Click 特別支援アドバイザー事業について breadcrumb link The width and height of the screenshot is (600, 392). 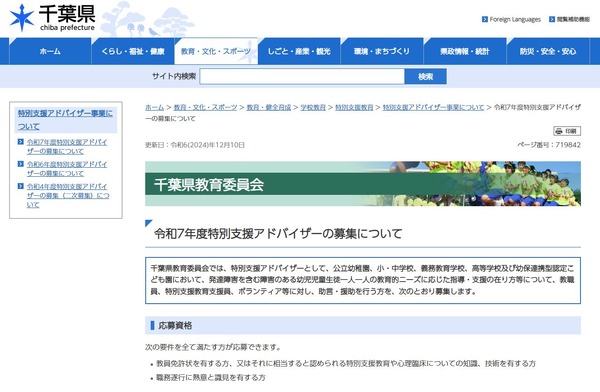[433, 108]
